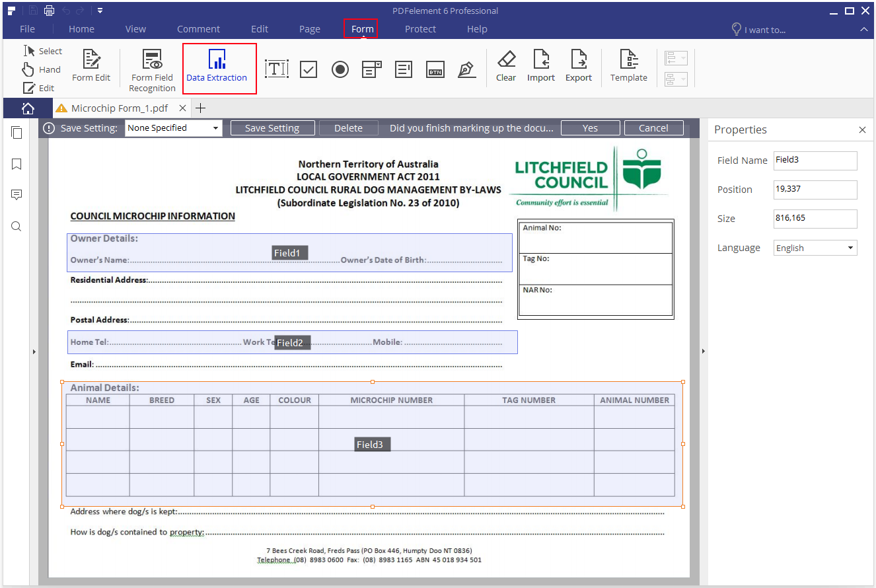Select the Text Field form tool
876x588 pixels.
click(276, 69)
